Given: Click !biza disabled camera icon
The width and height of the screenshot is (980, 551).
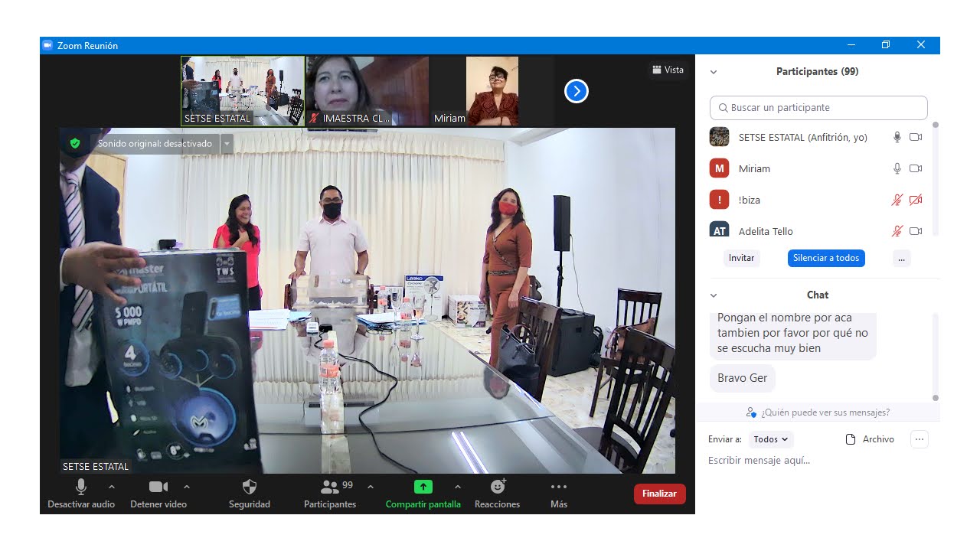Looking at the screenshot, I should tap(916, 200).
